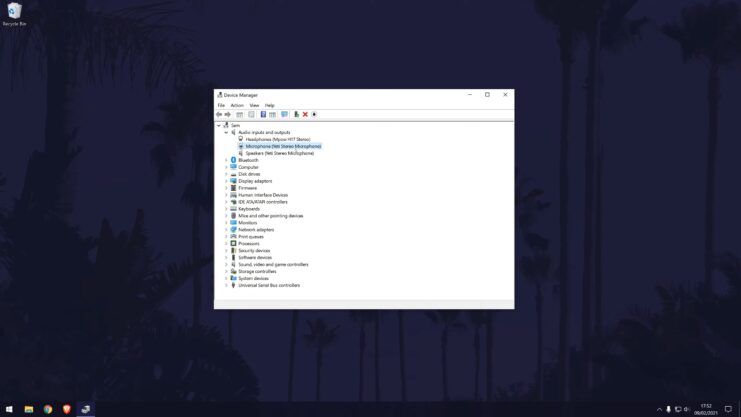Click the blue Help toolbar icon
Viewport: 741px width, 417px height.
pos(263,114)
